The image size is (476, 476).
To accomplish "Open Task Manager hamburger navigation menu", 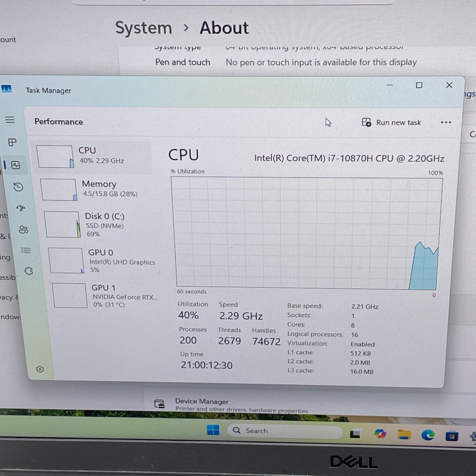I will pos(10,120).
